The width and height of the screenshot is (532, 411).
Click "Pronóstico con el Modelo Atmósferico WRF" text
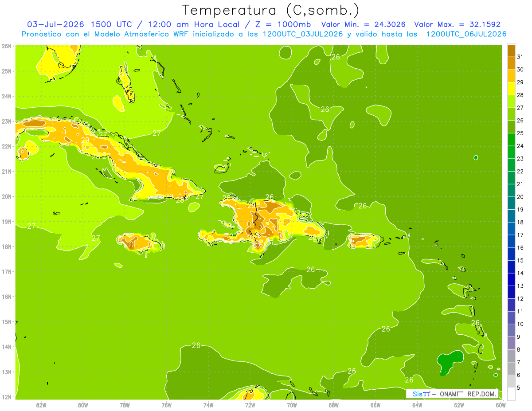pyautogui.click(x=105, y=34)
